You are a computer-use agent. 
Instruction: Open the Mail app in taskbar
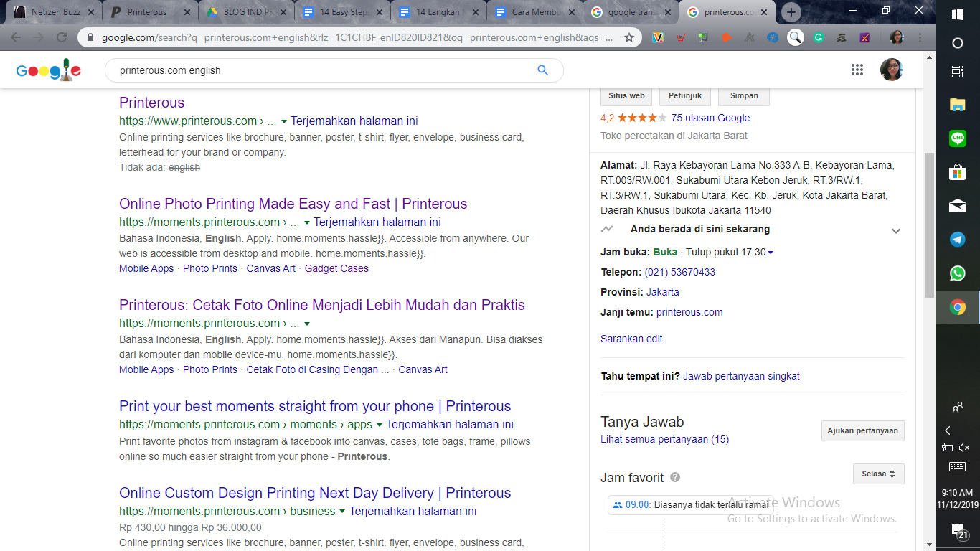(x=957, y=206)
